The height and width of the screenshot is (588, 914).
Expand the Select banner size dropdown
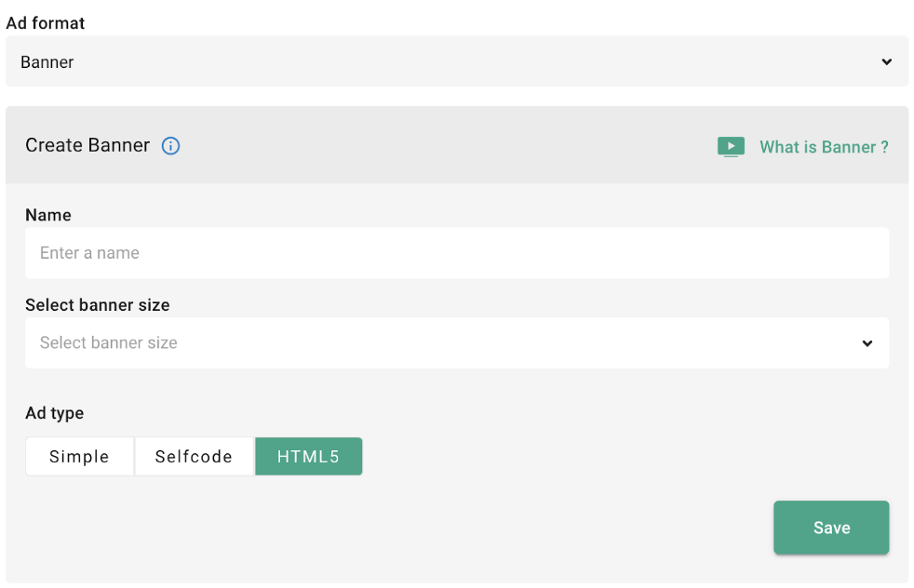click(x=456, y=343)
